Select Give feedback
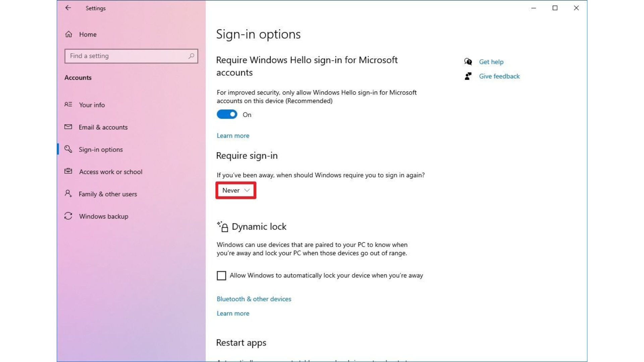644x362 pixels. point(499,76)
